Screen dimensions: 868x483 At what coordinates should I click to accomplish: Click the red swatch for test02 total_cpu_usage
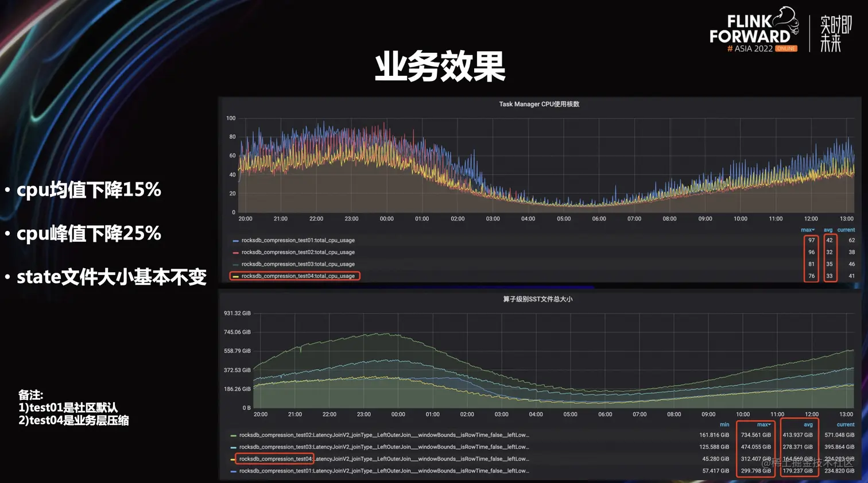pyautogui.click(x=235, y=253)
